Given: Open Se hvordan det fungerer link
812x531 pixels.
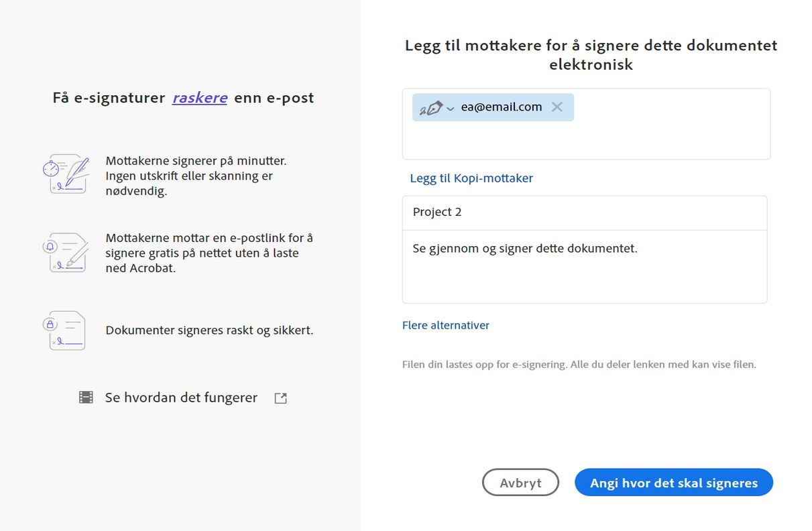Looking at the screenshot, I should 181,398.
